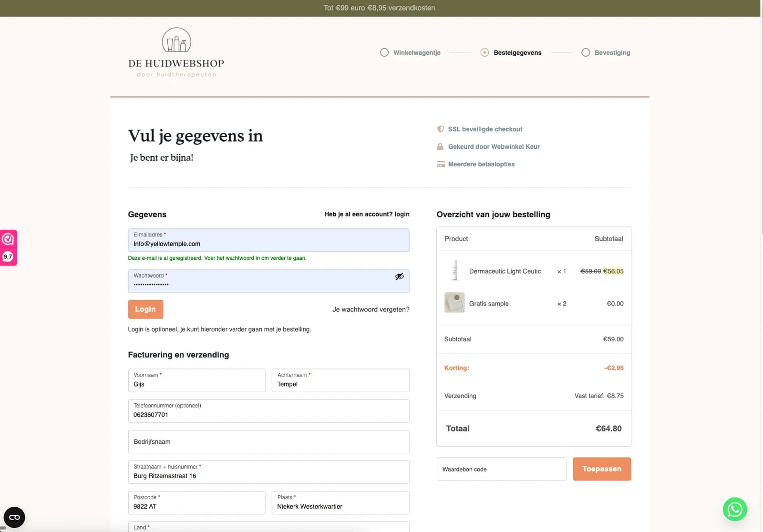The image size is (763, 532).
Task: Edit the Achternaam field
Action: 340,380
